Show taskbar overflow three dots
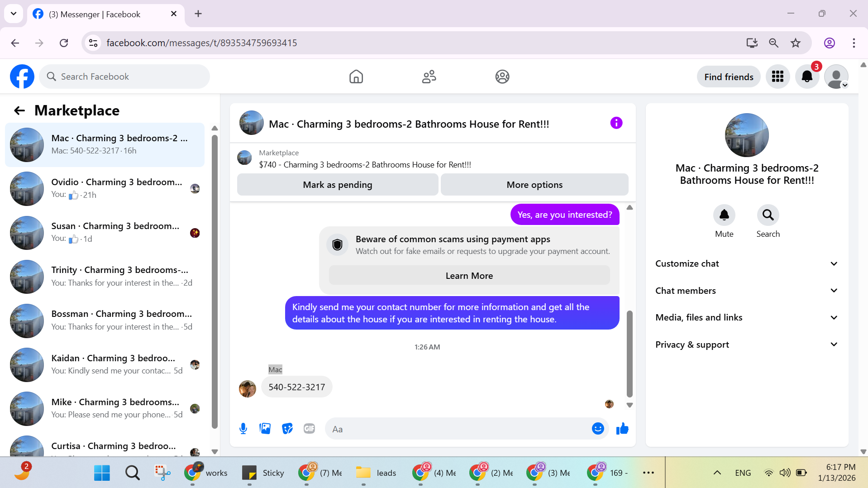The width and height of the screenshot is (868, 488). point(649,473)
